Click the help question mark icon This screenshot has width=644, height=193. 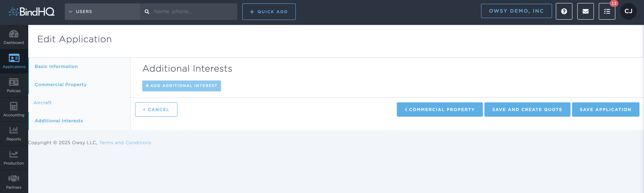click(x=564, y=11)
